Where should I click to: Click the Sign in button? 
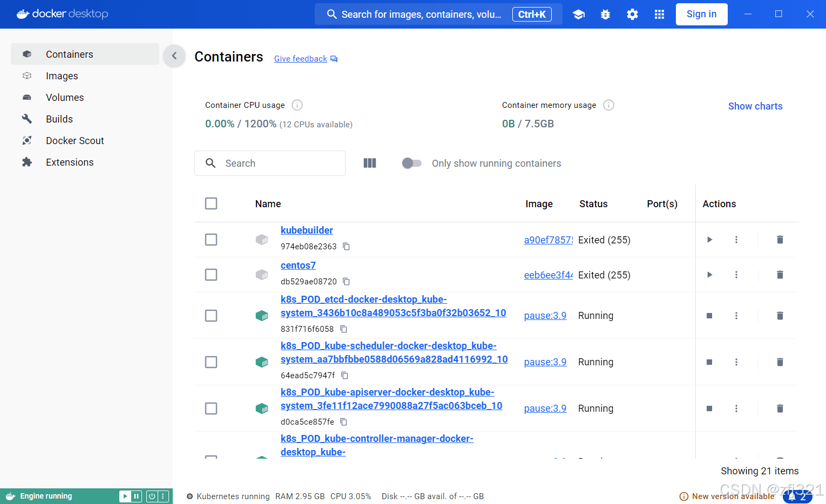pyautogui.click(x=701, y=14)
